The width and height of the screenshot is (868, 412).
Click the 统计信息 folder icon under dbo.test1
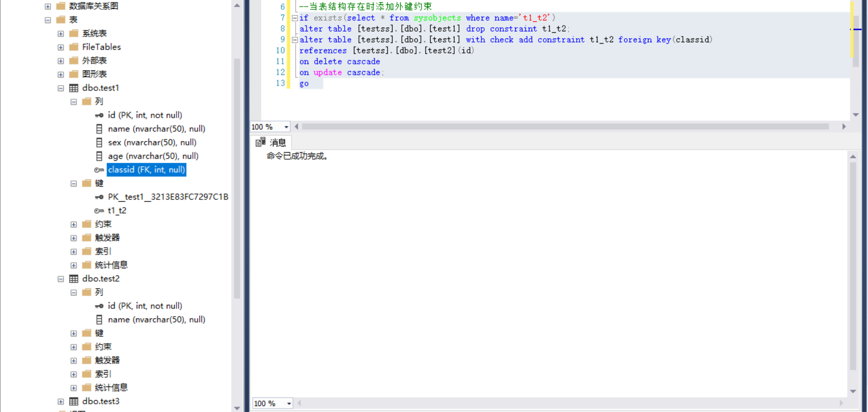pyautogui.click(x=87, y=265)
